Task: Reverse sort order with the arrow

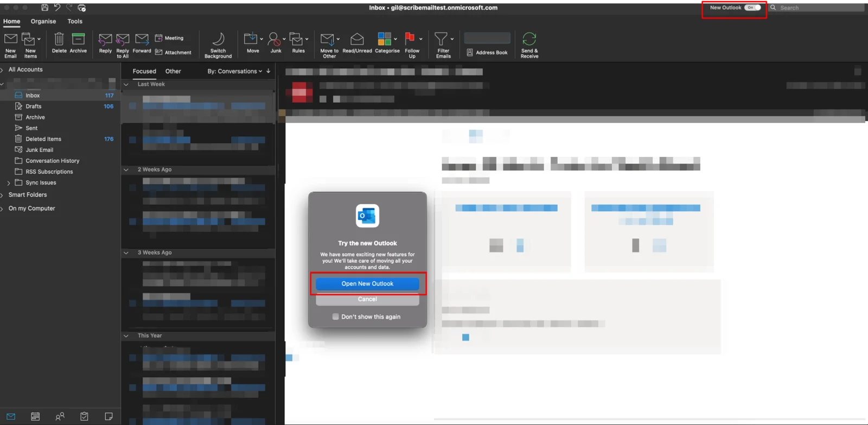Action: (268, 71)
